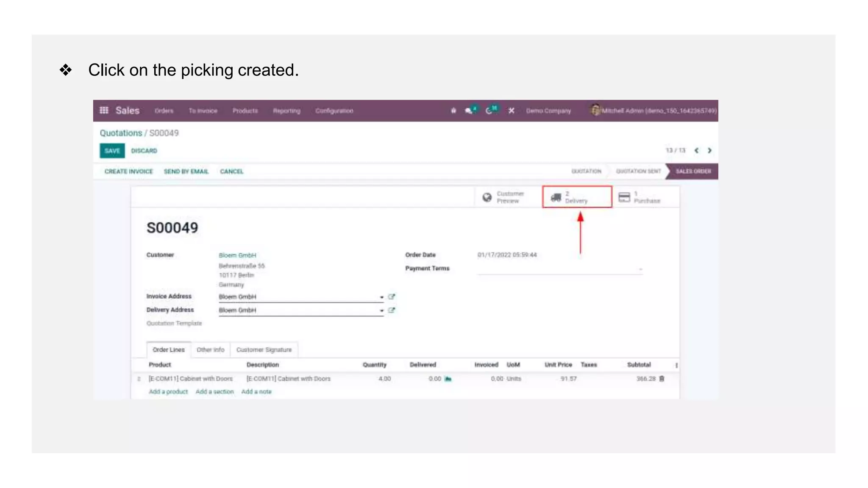Open external link for Invoice Address
Viewport: 868px width, 488px height.
[391, 297]
